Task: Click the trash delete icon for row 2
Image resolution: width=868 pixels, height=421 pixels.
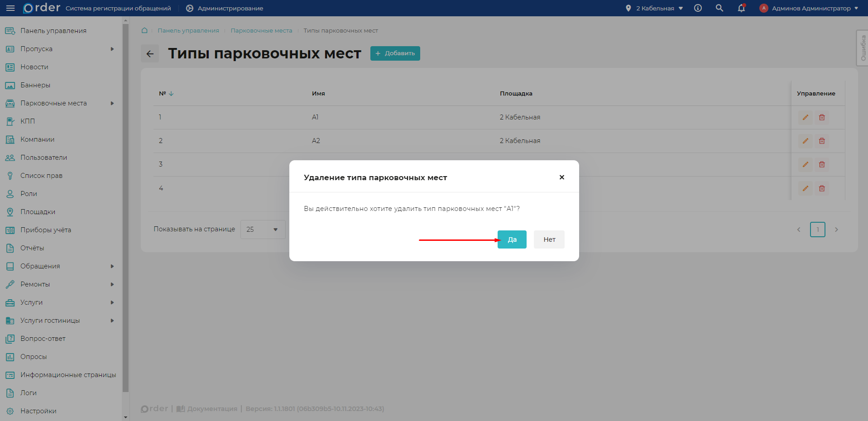Action: point(822,141)
